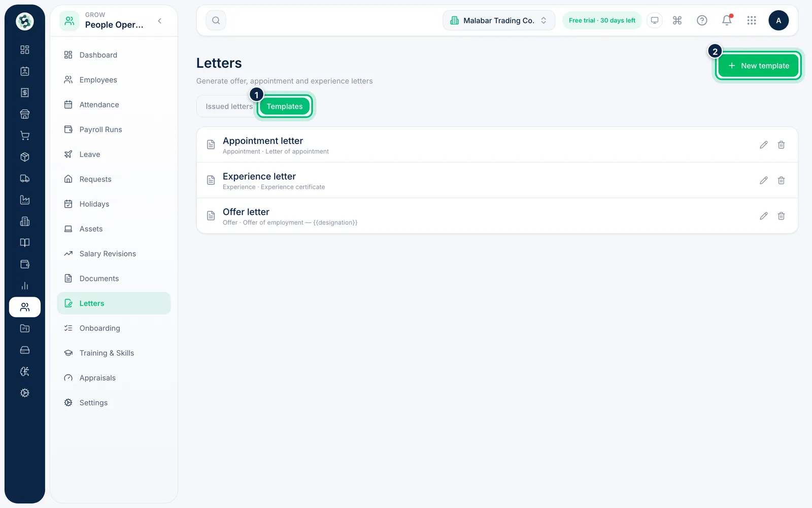This screenshot has height=508, width=812.
Task: Open Documents in the sidebar
Action: (x=114, y=278)
